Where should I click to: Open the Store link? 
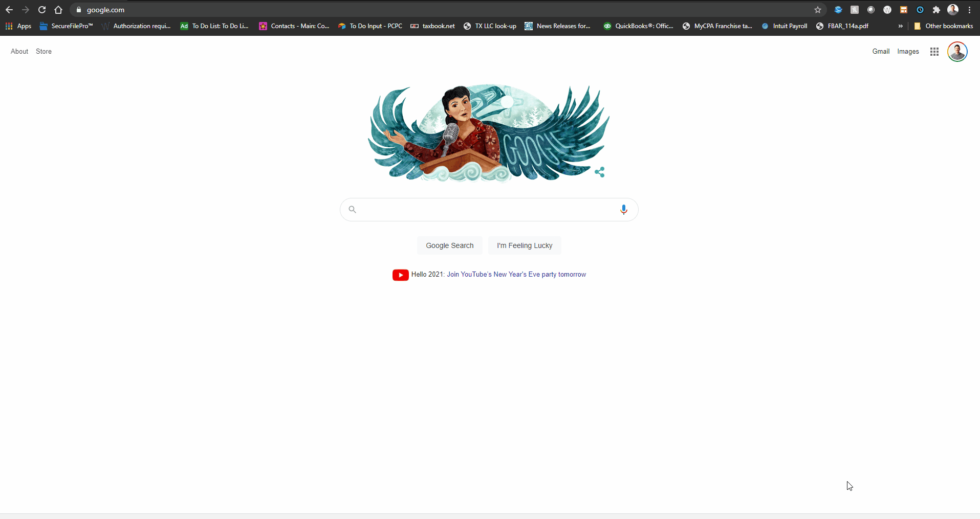point(43,51)
